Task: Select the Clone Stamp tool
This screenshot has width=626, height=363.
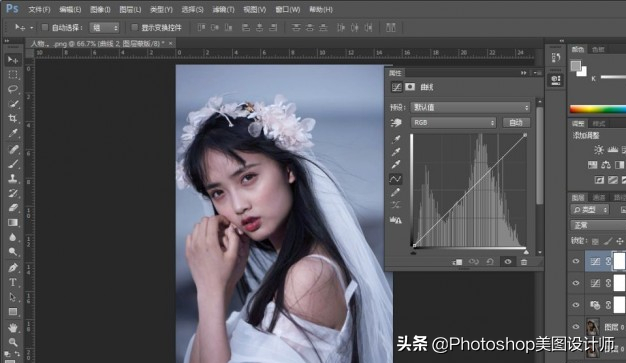Action: pos(13,179)
